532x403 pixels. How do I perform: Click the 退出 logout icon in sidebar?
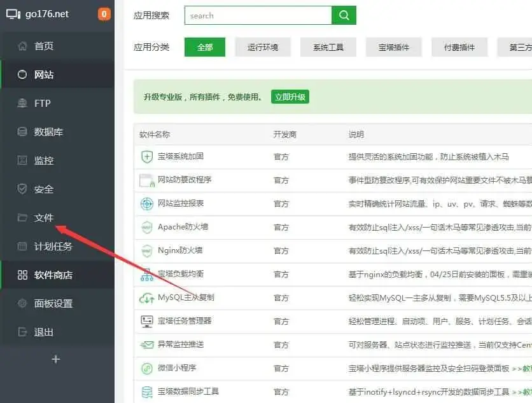click(22, 332)
